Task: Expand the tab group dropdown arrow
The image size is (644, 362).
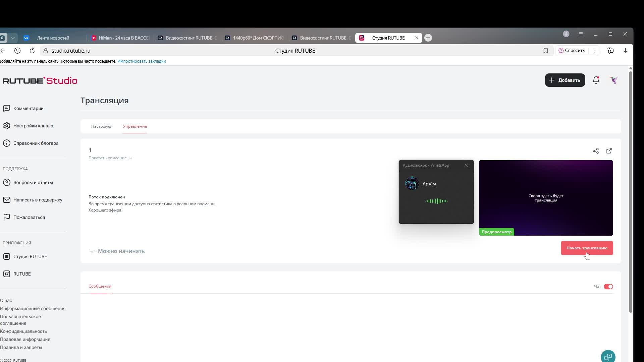Action: click(13, 38)
